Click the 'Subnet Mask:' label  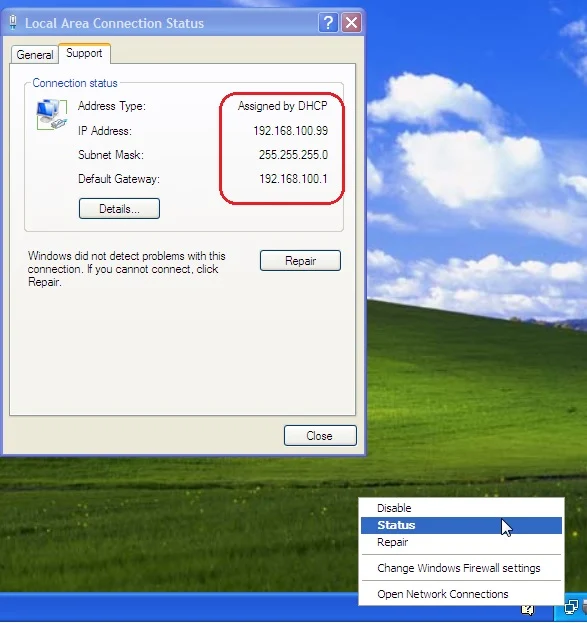111,155
